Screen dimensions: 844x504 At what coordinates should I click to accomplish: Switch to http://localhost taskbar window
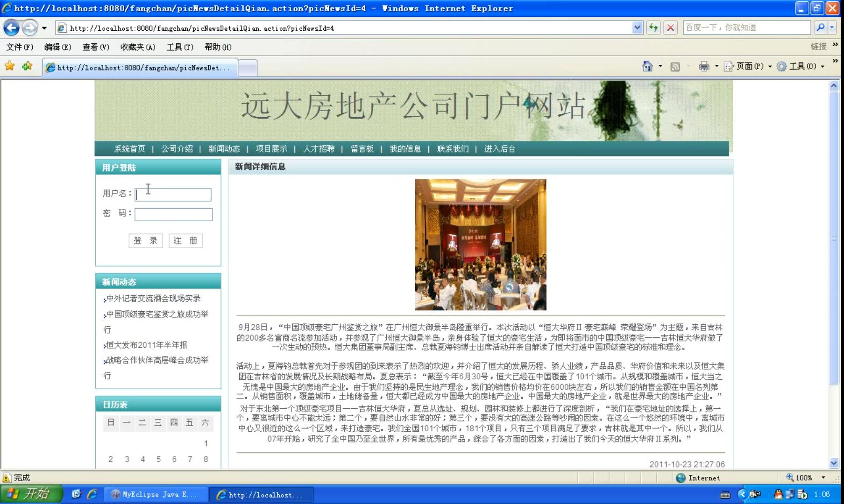pos(261,495)
